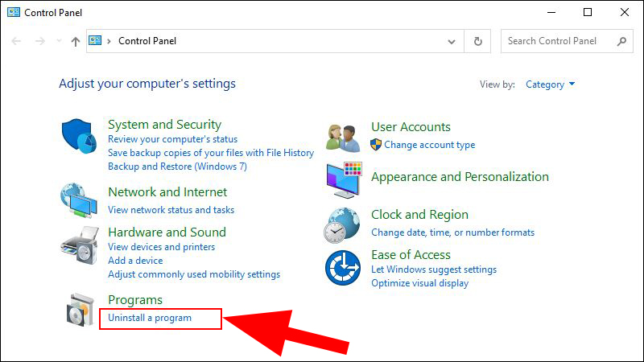The height and width of the screenshot is (362, 644).
Task: Click the Programs disc box icon
Action: 80,311
